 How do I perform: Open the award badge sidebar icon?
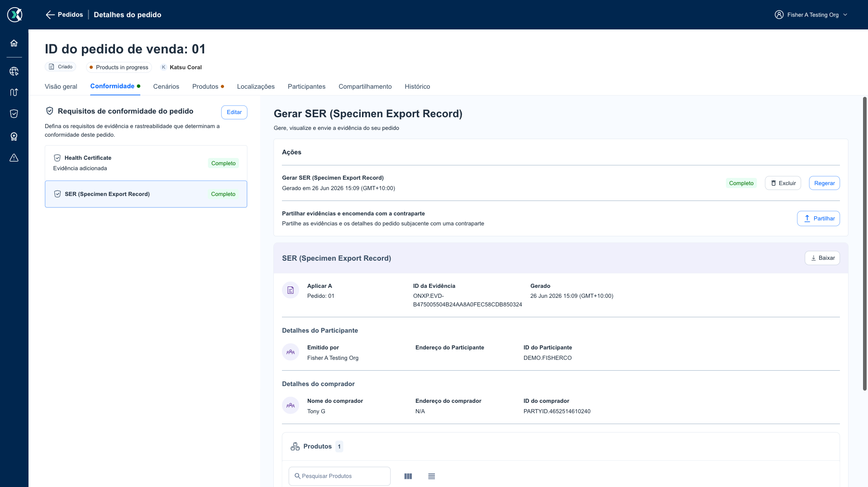(14, 136)
